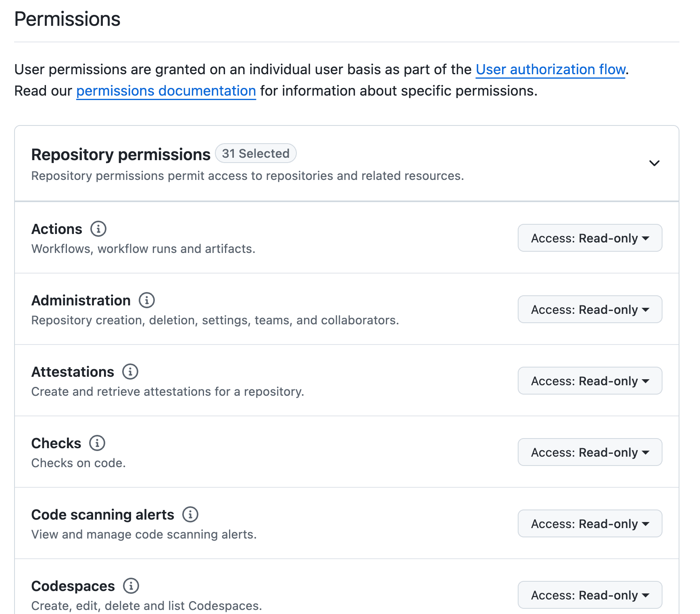Click the 31 Selected badge
The height and width of the screenshot is (614, 700).
pos(256,153)
